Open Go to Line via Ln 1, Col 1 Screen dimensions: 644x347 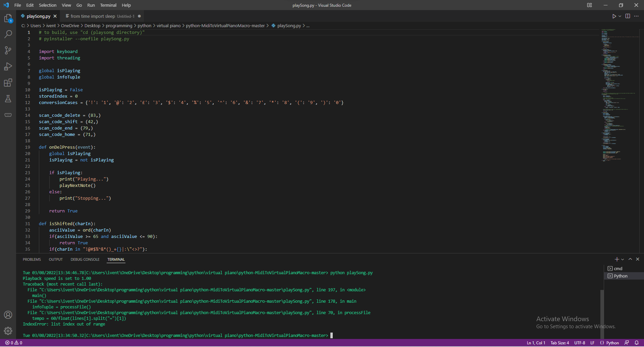[x=536, y=343]
